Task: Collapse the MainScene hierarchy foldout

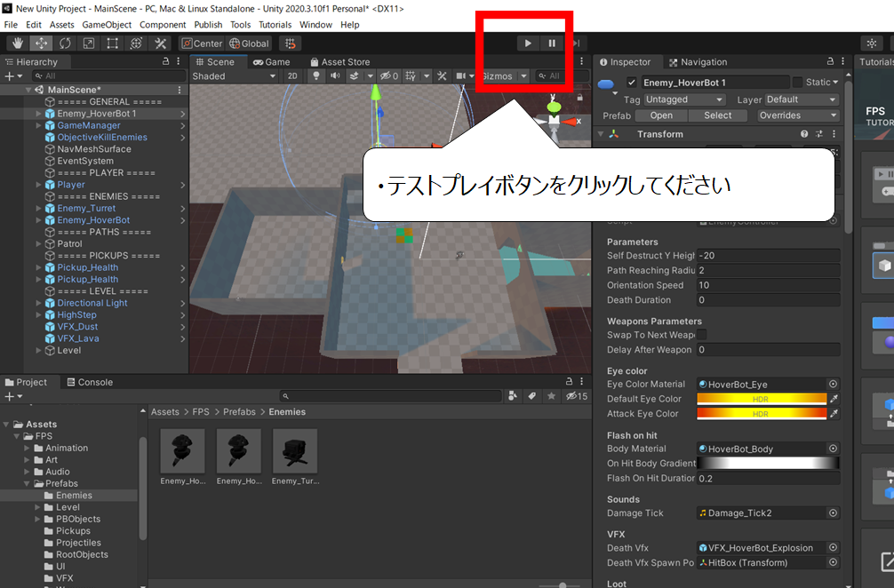Action: point(28,90)
